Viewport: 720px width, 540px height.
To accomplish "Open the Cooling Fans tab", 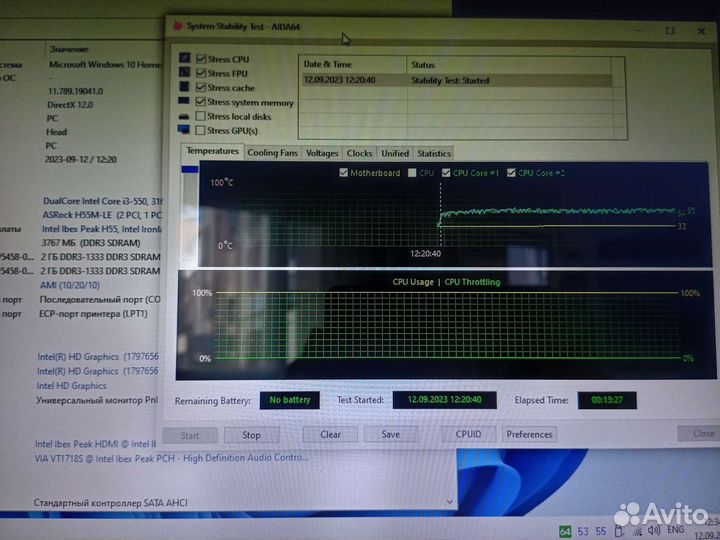I will (272, 153).
